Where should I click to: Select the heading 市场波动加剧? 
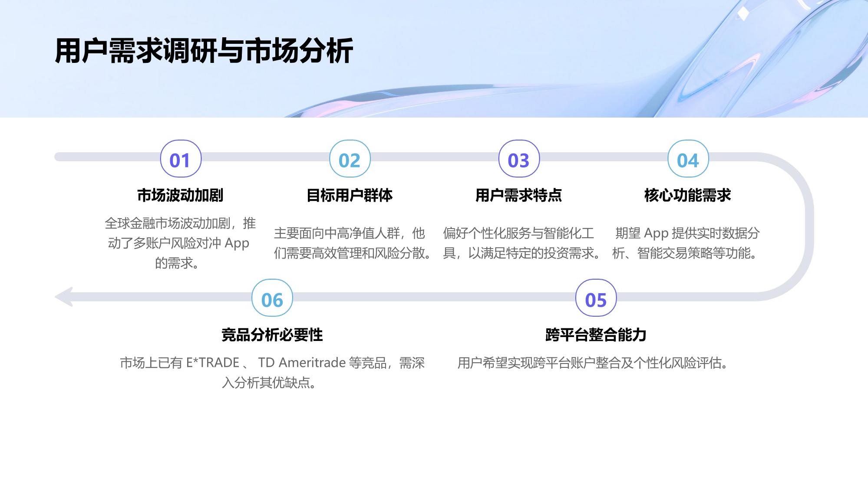(x=180, y=195)
